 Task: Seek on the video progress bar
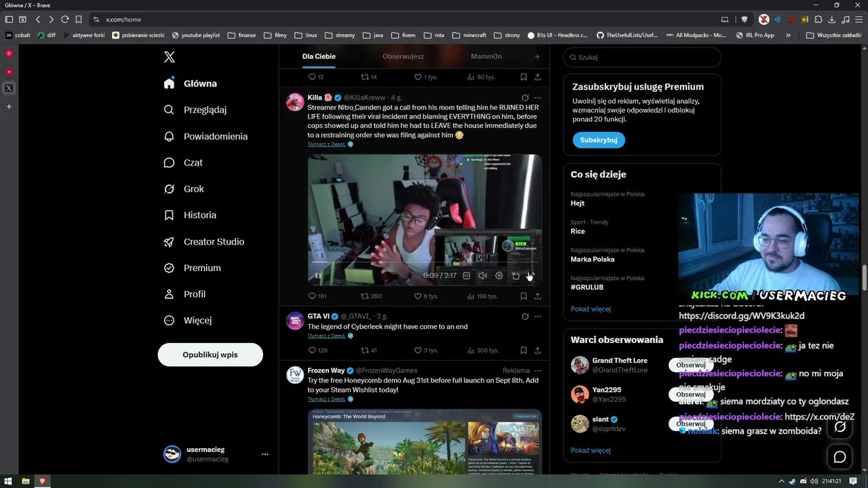[425, 262]
